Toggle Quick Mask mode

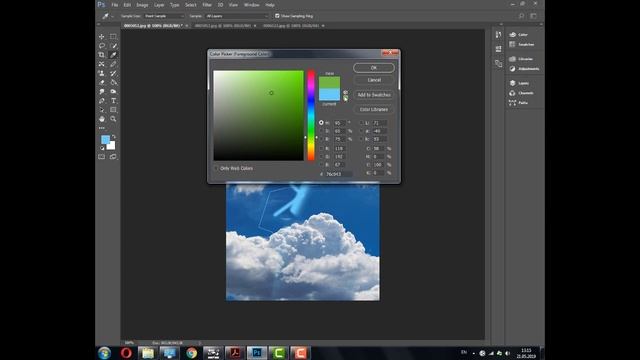(102, 157)
